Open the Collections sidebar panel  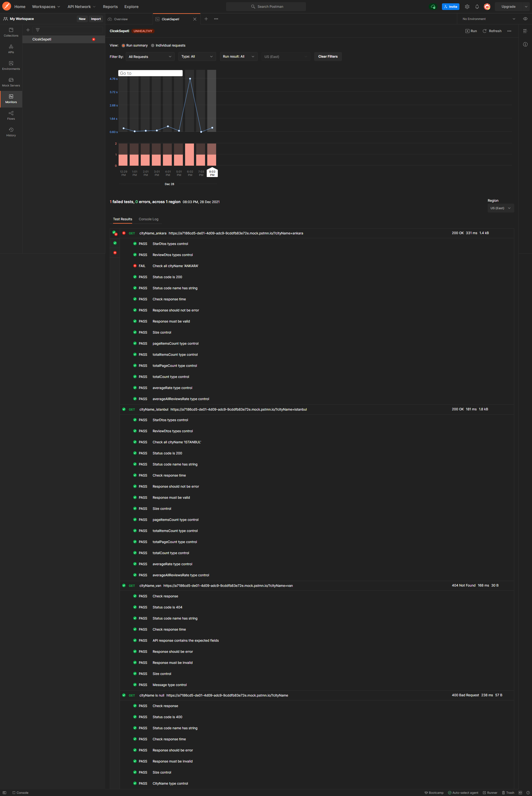[11, 32]
